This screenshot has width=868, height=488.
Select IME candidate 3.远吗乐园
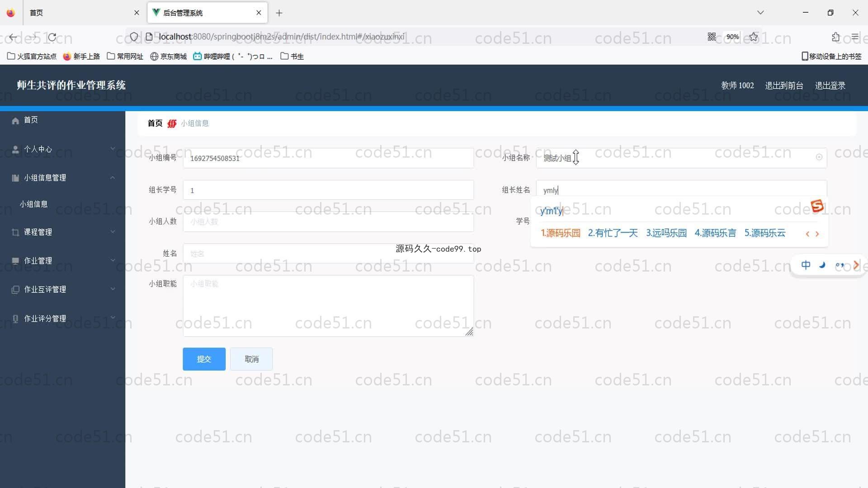click(x=666, y=233)
